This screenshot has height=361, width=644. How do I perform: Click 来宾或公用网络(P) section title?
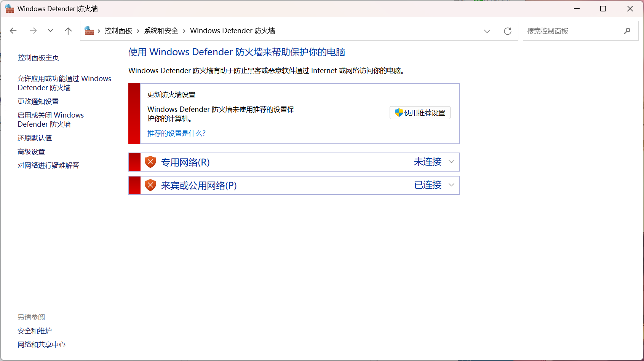point(199,186)
